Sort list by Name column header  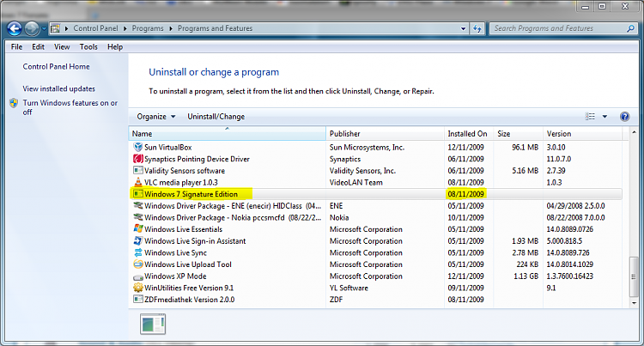(x=228, y=134)
